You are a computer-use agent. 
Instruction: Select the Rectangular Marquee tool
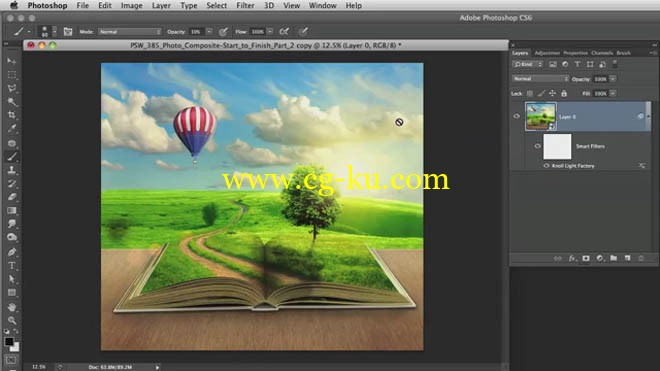[12, 75]
